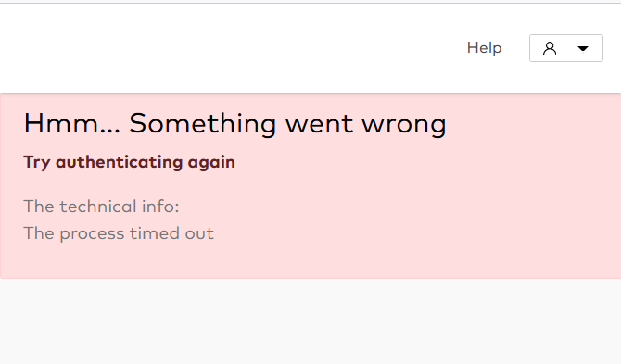Select the 'Hmm... Something went wrong' heading
This screenshot has height=364, width=621.
(234, 124)
